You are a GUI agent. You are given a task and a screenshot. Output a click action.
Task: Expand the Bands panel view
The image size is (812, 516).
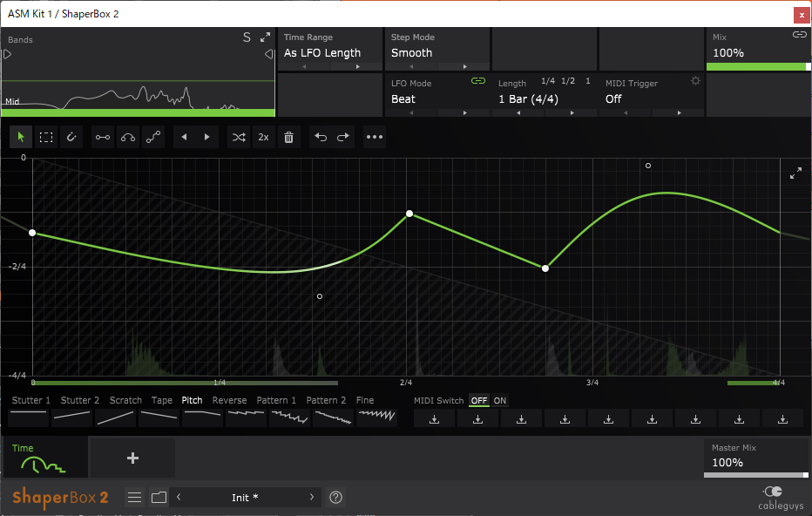coord(265,37)
